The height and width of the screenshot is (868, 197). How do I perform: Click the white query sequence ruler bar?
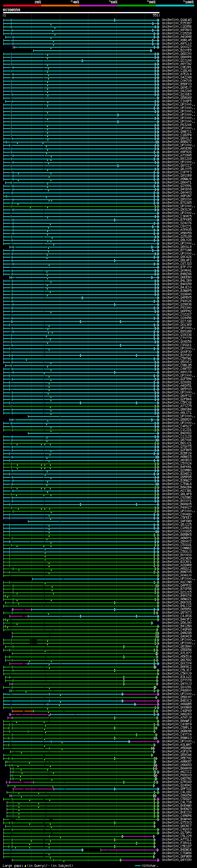pyautogui.click(x=81, y=12)
